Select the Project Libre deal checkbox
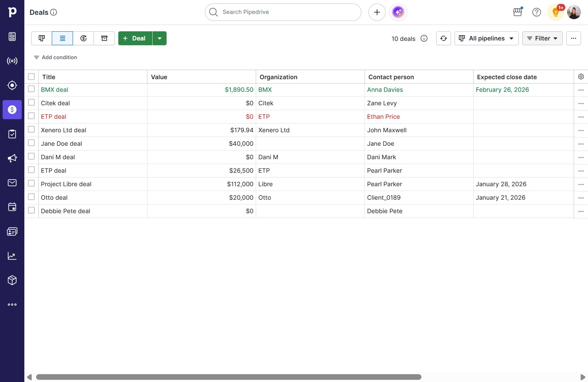This screenshot has width=588, height=382. pos(31,183)
